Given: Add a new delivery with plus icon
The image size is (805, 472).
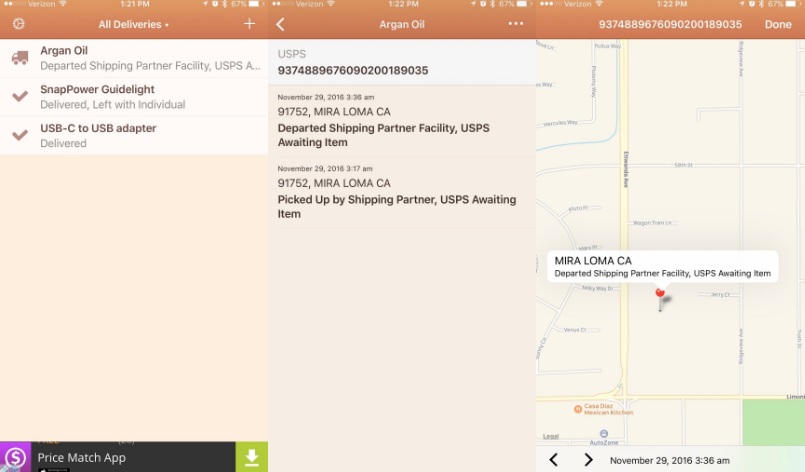Looking at the screenshot, I should tap(250, 24).
